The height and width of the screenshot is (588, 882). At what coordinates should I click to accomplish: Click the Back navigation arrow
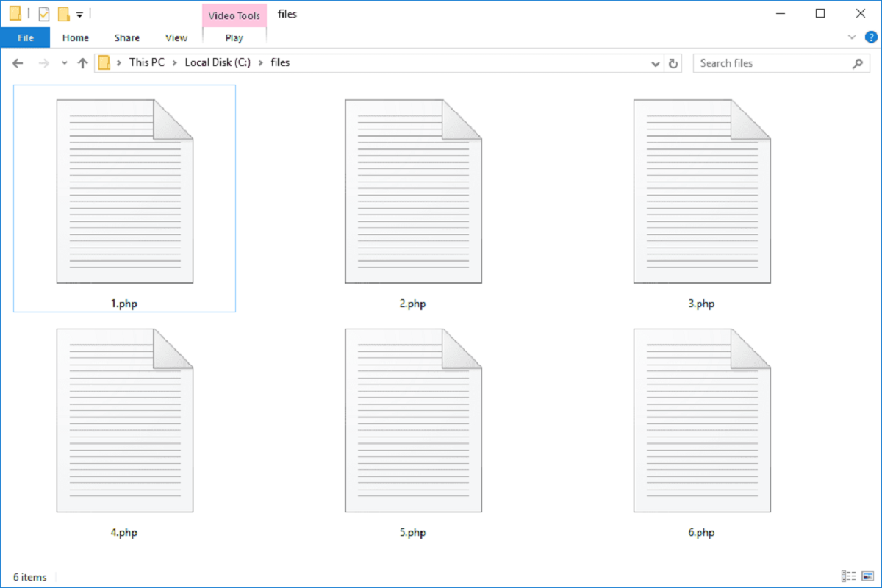pos(18,63)
